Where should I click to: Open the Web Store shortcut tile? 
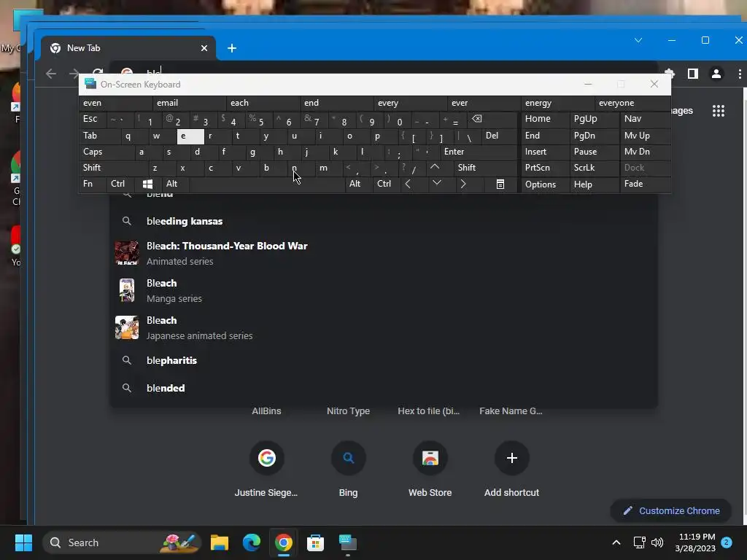click(x=430, y=469)
